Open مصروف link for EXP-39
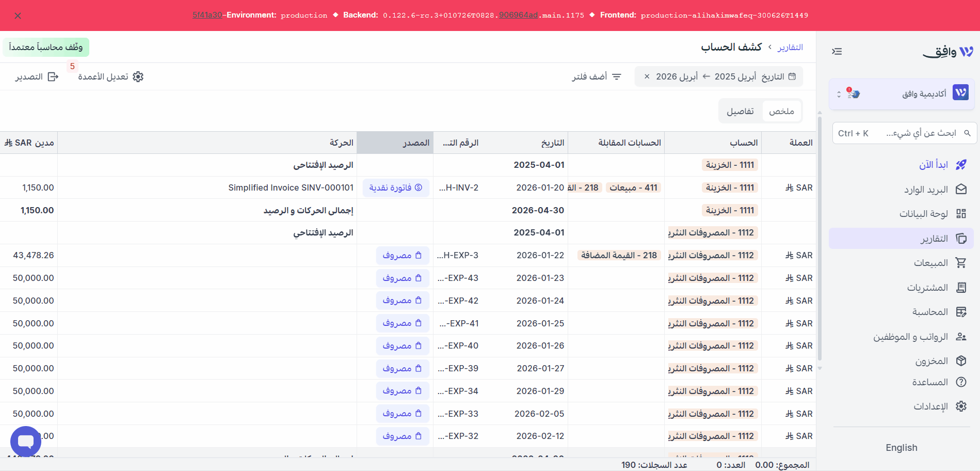The width and height of the screenshot is (980, 471). pos(403,368)
